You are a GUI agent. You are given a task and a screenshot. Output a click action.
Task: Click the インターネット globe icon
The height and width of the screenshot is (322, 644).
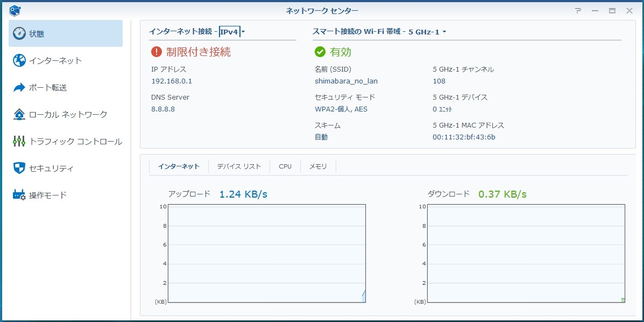click(x=19, y=60)
